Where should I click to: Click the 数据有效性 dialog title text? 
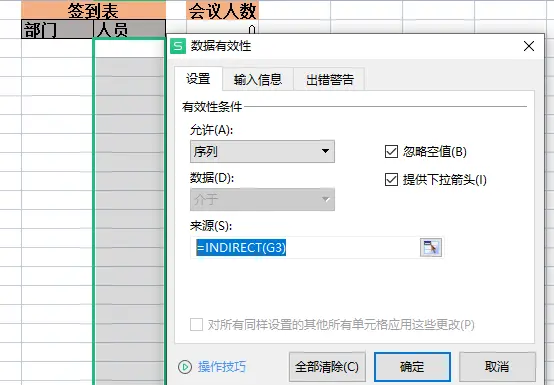[221, 46]
